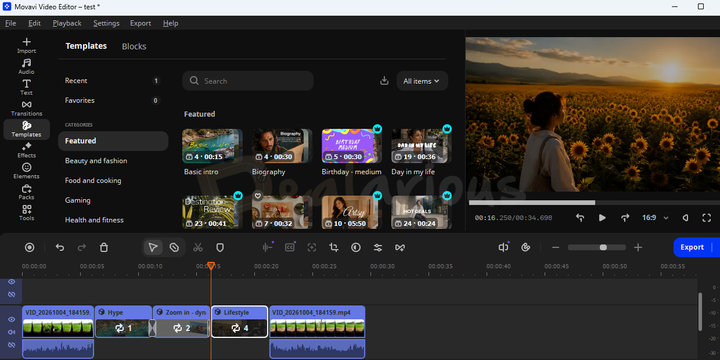Viewport: 720px width, 360px height.
Task: Open the Import panel
Action: click(27, 46)
